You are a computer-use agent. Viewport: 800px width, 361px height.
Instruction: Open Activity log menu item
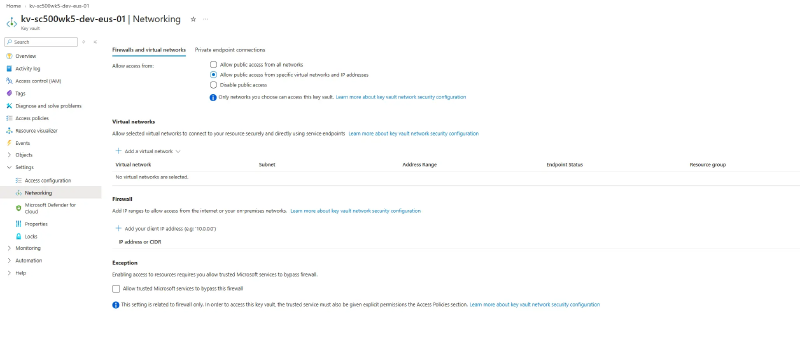28,68
